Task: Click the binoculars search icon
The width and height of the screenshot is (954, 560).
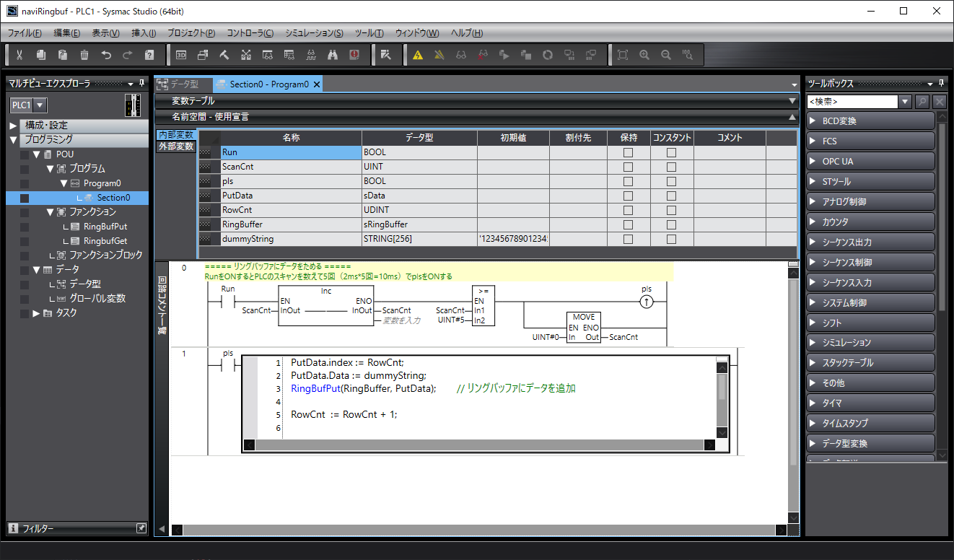Action: point(333,55)
